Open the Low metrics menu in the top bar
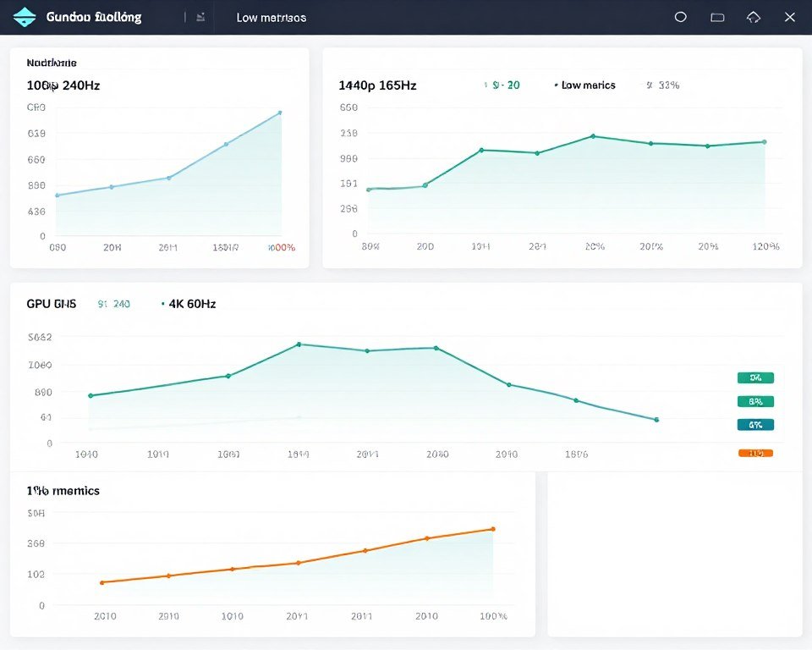Screen dimensions: 812x650 [x=272, y=16]
